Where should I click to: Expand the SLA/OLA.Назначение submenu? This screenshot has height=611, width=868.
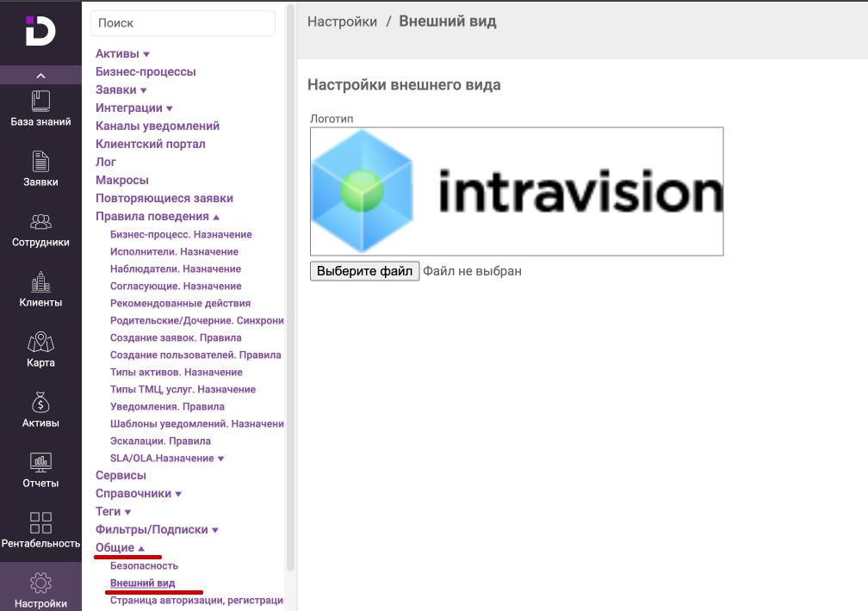coord(167,459)
